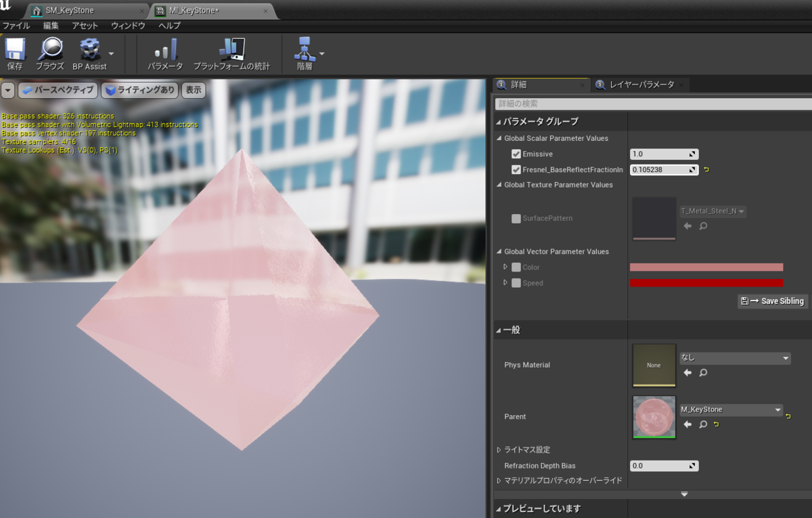Image resolution: width=812 pixels, height=518 pixels.
Task: Collapse the プレビューしています section
Action: coord(499,509)
